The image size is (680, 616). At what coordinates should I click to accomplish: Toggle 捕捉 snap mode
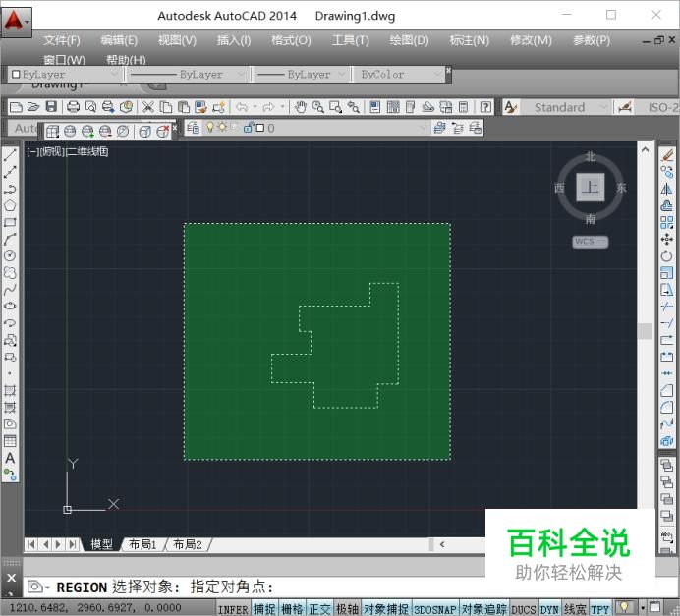[x=264, y=609]
